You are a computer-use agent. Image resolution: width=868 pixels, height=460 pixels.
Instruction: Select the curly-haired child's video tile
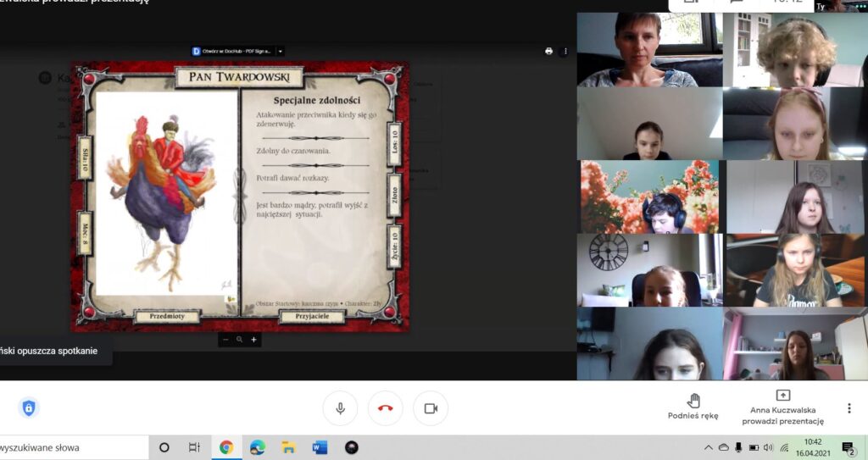pos(795,50)
